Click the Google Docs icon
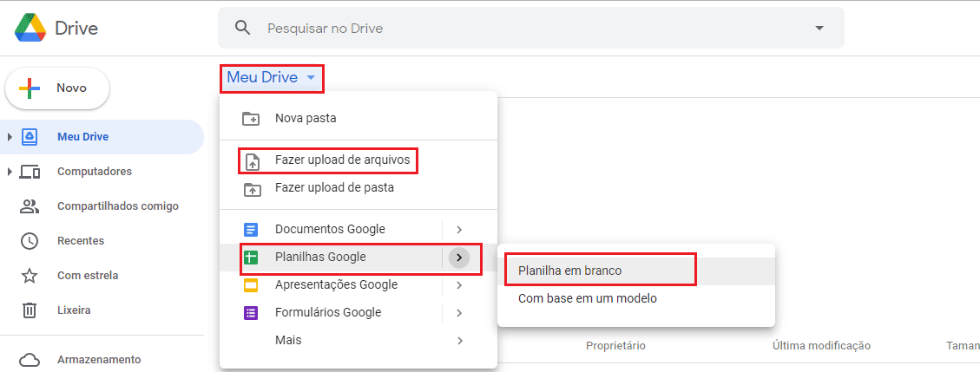 pos(251,230)
